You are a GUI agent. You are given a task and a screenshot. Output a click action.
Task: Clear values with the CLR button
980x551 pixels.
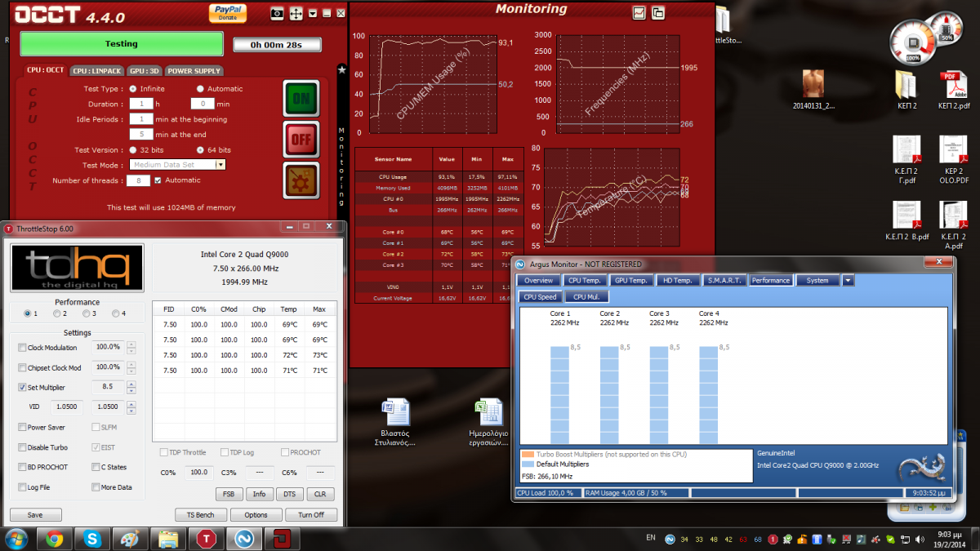tap(319, 494)
